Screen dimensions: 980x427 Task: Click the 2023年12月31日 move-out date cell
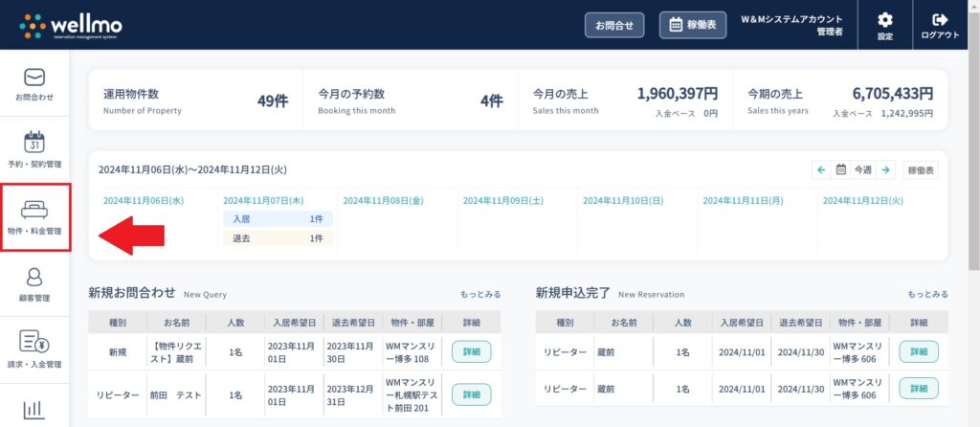pyautogui.click(x=353, y=394)
